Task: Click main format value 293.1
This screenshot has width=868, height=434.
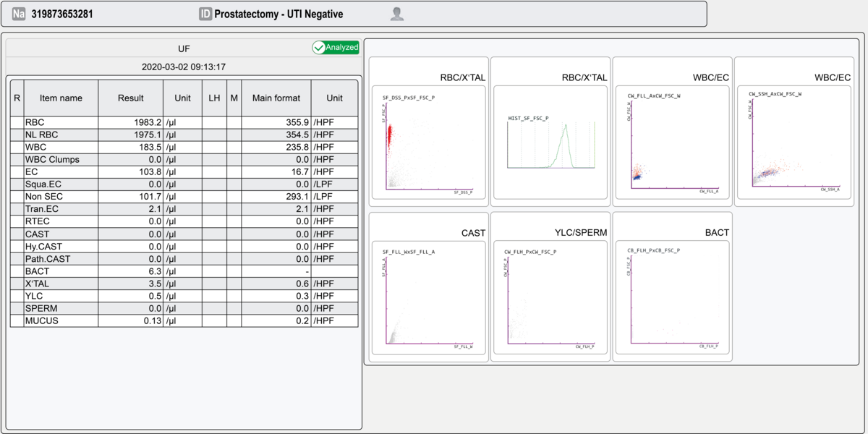Action: [297, 197]
